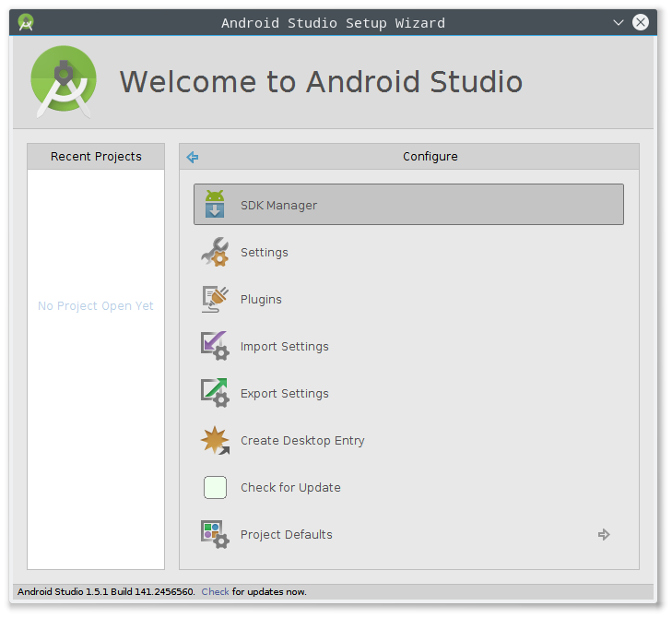672x618 pixels.
Task: Click the No Project Open Yet text
Action: pos(96,306)
